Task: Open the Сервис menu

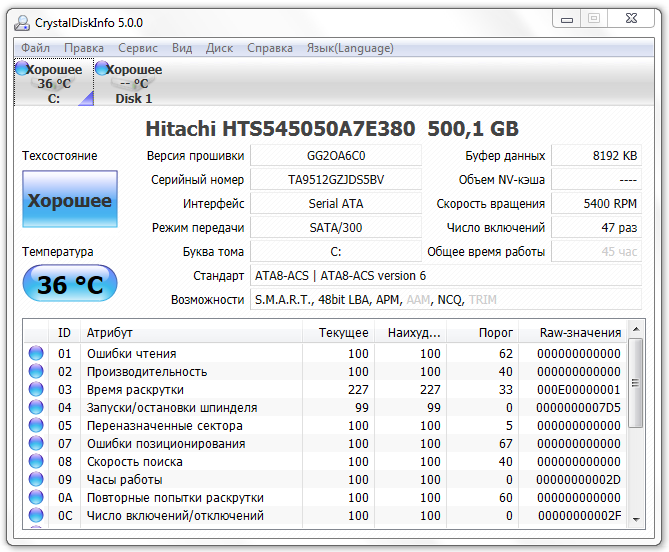Action: pyautogui.click(x=137, y=48)
